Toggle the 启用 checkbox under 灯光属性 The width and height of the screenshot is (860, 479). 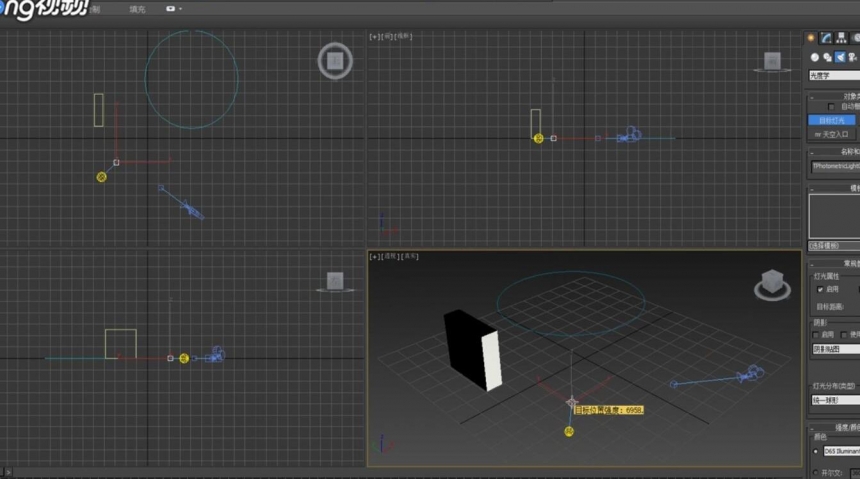[820, 289]
